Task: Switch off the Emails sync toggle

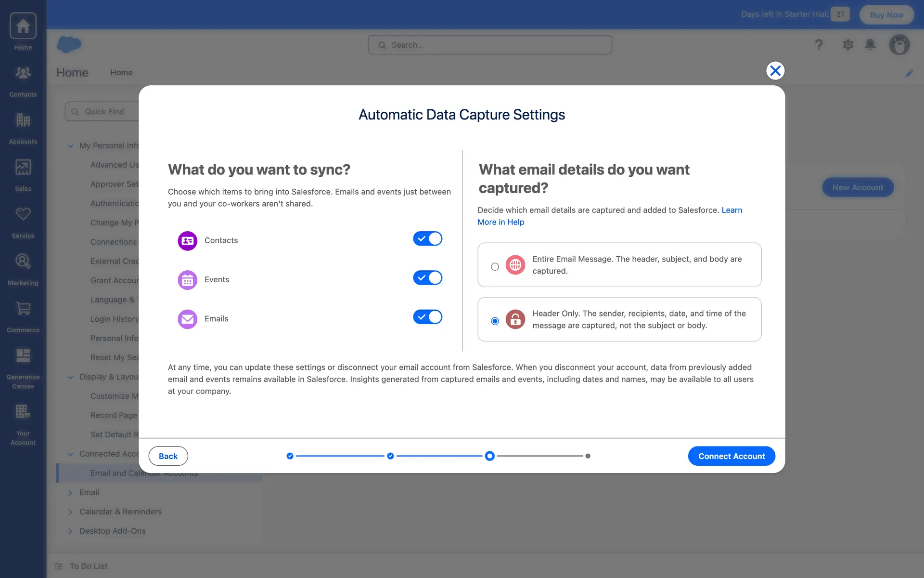Action: pos(427,317)
